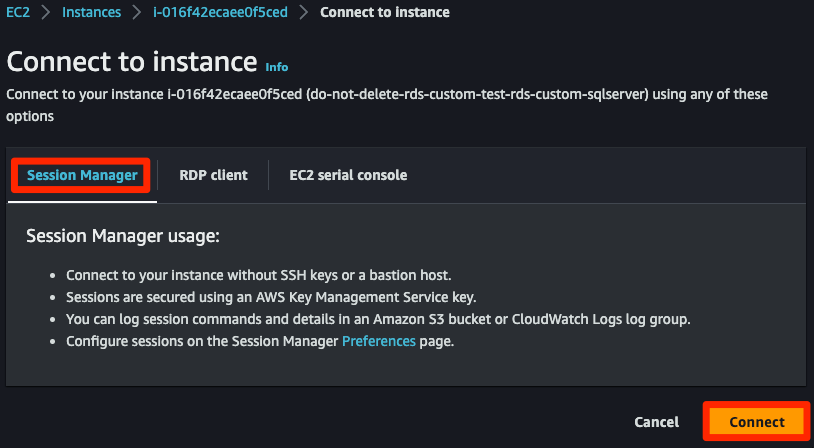Open the Session Manager Preferences link

(x=379, y=341)
